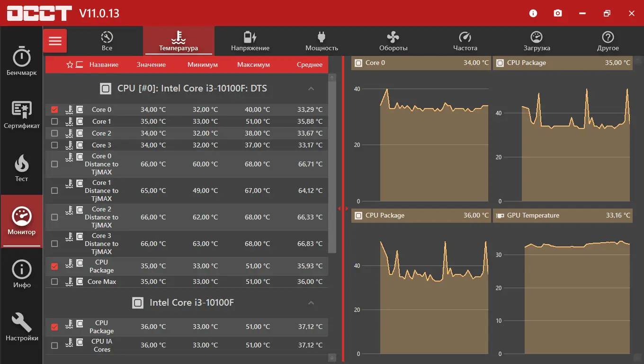Click the Core 0 temperature graph
This screenshot has height=364, width=644.
pos(420,137)
